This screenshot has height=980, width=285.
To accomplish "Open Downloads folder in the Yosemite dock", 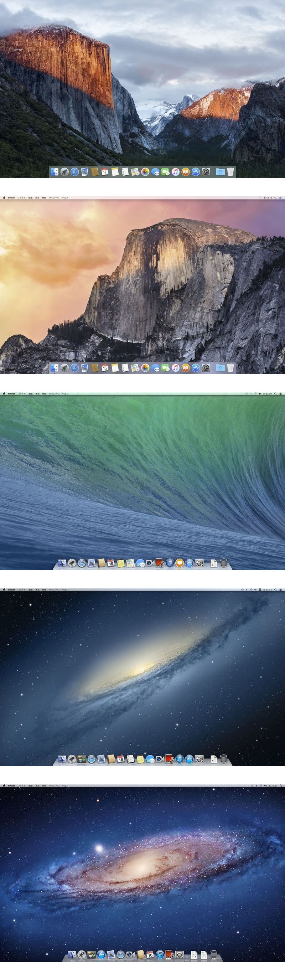I will pos(219,368).
